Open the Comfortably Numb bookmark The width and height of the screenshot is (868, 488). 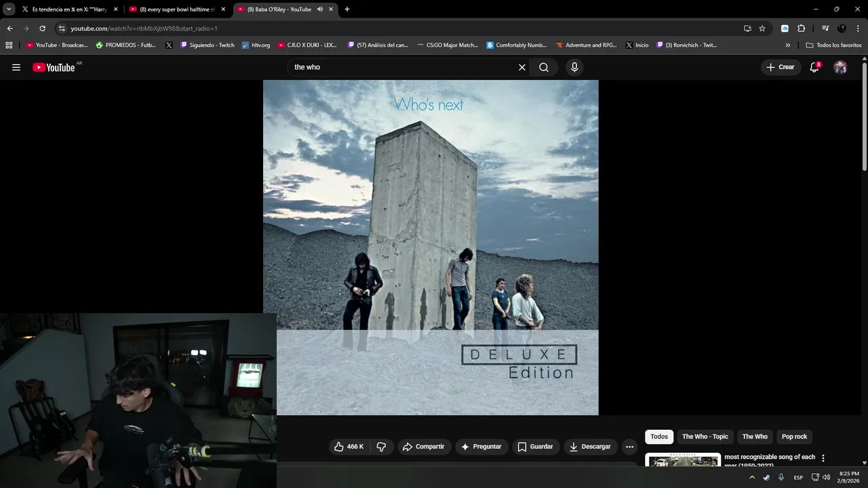517,45
